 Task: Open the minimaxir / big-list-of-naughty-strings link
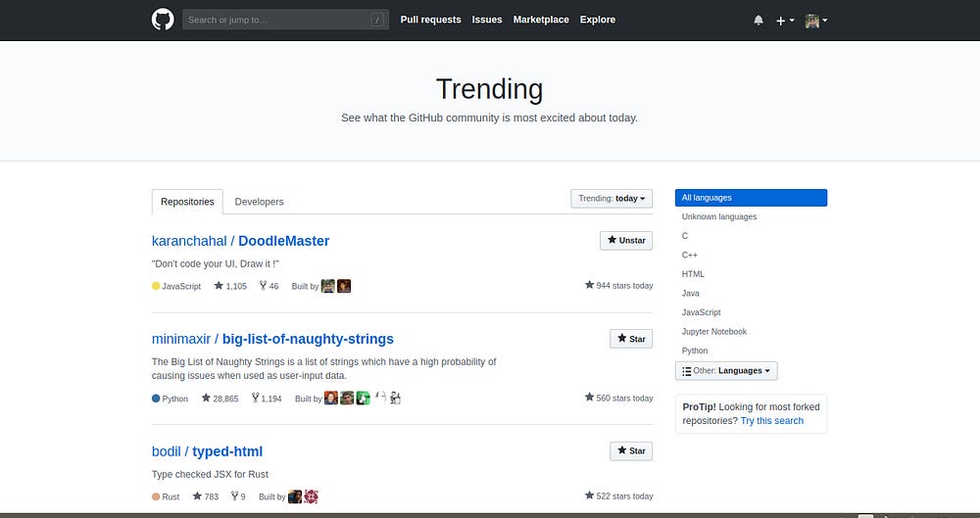pos(272,339)
